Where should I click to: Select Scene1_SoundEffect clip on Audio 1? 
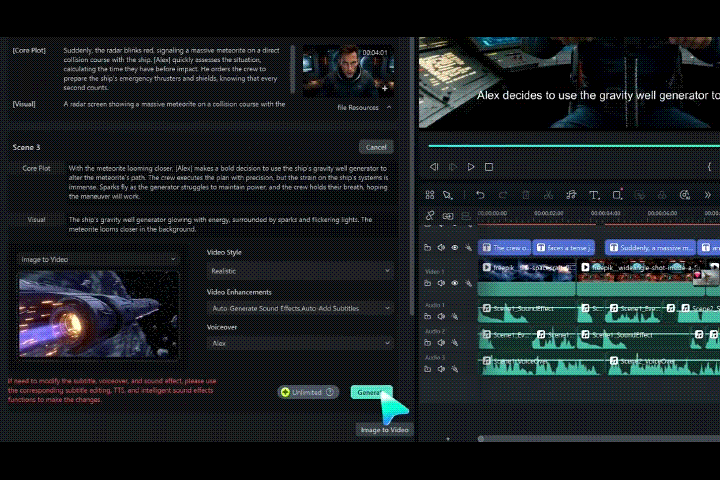click(527, 312)
